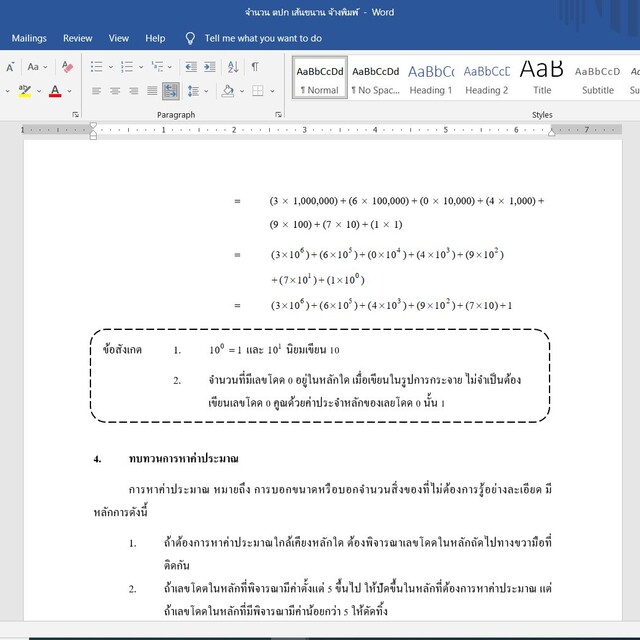Click the Increase Indent icon
The height and width of the screenshot is (640, 640).
pos(210,67)
